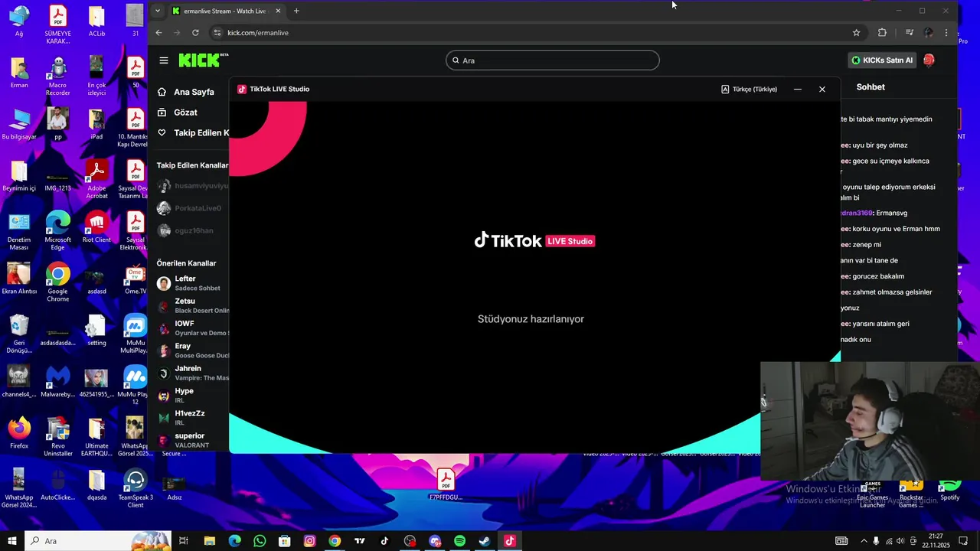Open Kick hamburger menu in Chrome

(x=163, y=60)
